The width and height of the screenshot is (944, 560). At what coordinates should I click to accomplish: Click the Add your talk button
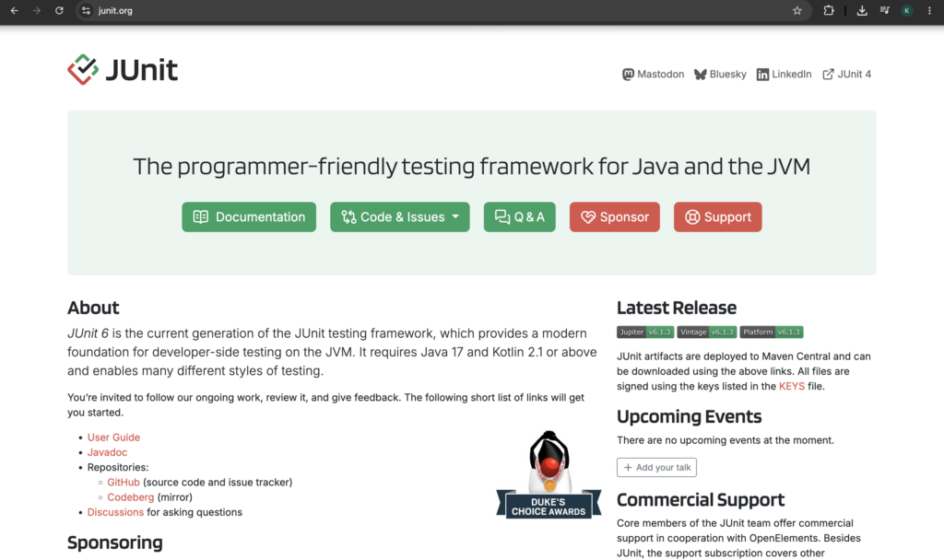(656, 467)
